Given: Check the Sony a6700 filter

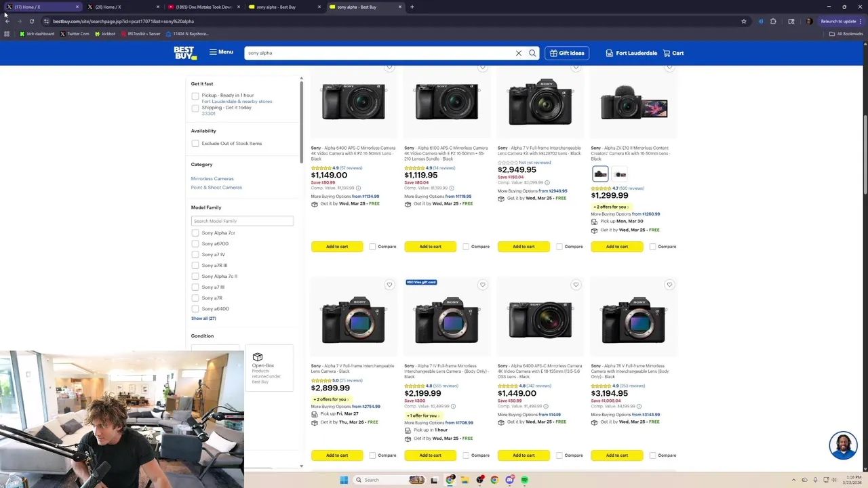Looking at the screenshot, I should click(x=195, y=243).
